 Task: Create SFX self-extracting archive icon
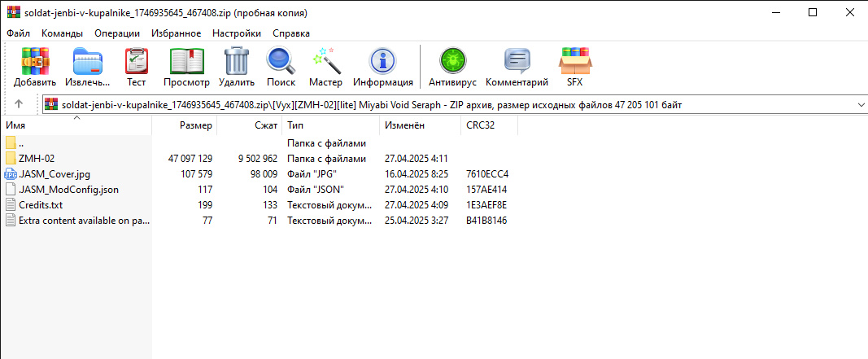coord(574,62)
